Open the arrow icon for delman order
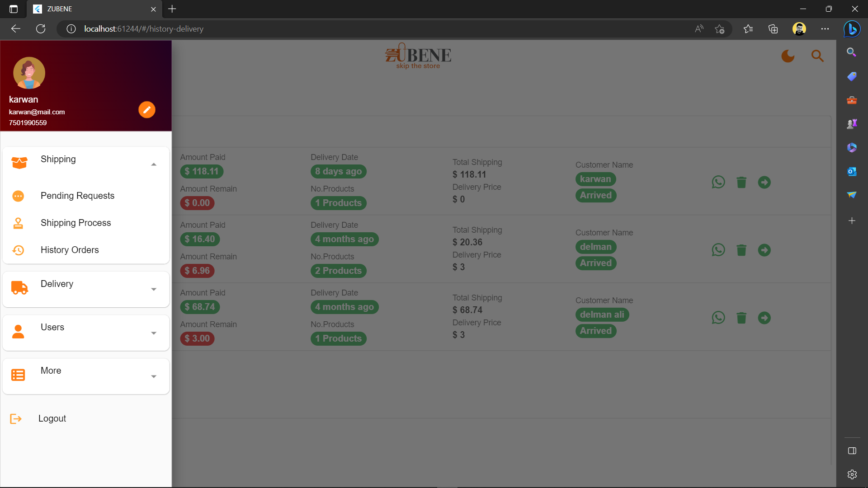The image size is (868, 488). click(x=764, y=250)
